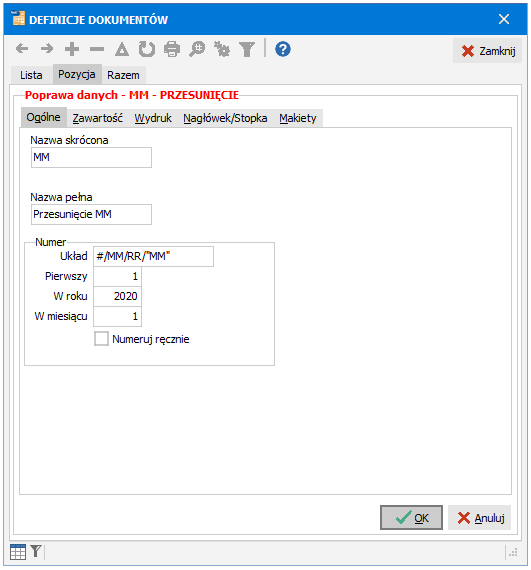Refresh data with circular arrow icon
This screenshot has height=570, width=531.
(147, 49)
